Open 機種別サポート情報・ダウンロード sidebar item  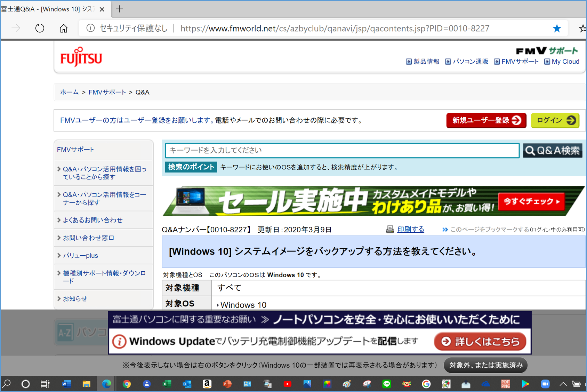104,277
